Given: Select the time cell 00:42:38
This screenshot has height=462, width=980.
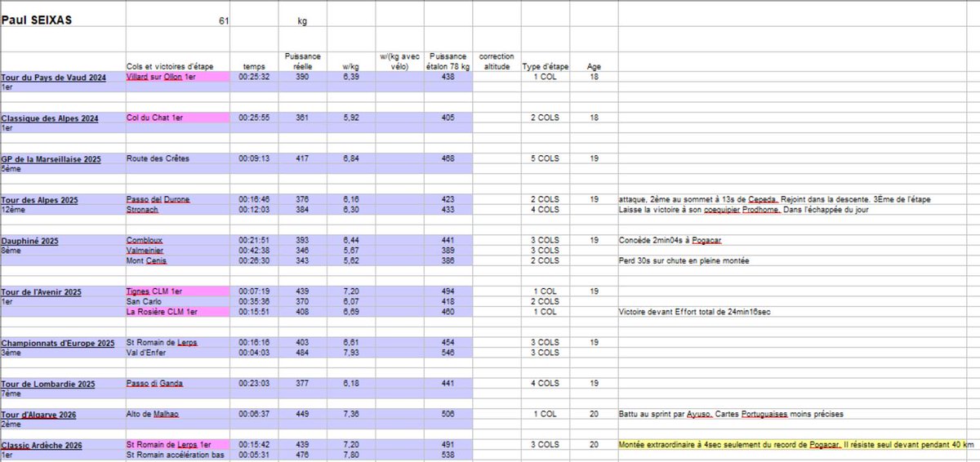Looking at the screenshot, I should (254, 251).
